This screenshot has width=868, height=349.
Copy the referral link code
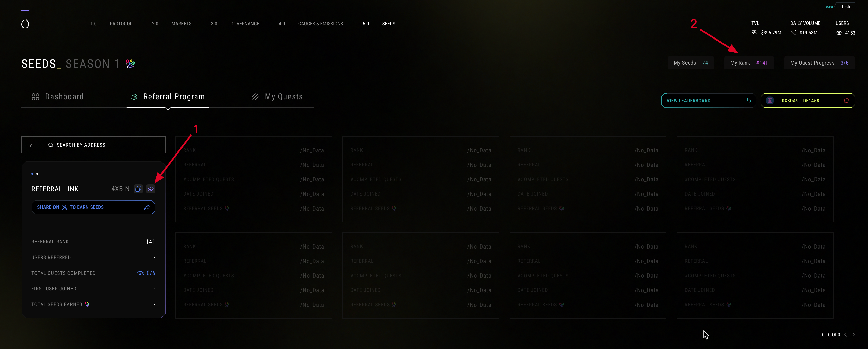138,189
